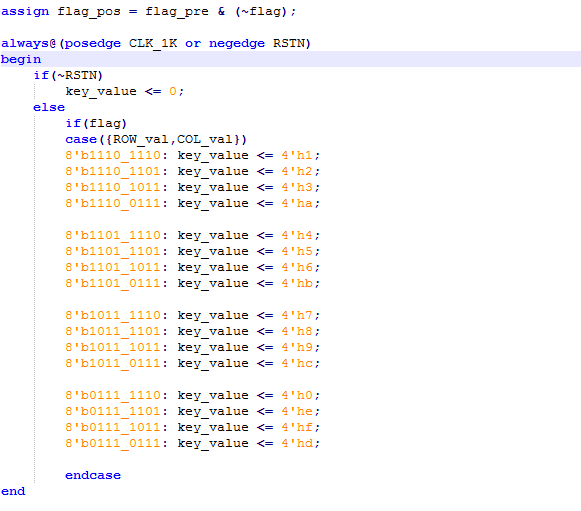Click the 'if(~RSTN)' condition
581x511 pixels.
click(68, 76)
